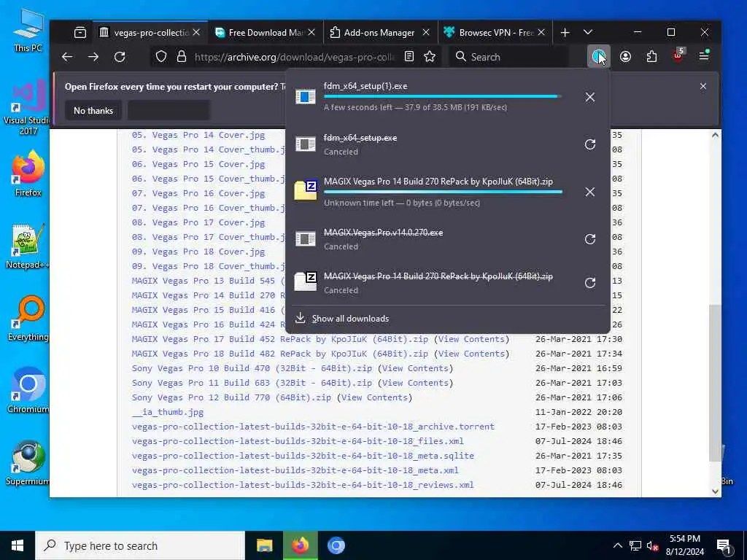
Task: Download the _archive.torrent file link
Action: tap(313, 427)
